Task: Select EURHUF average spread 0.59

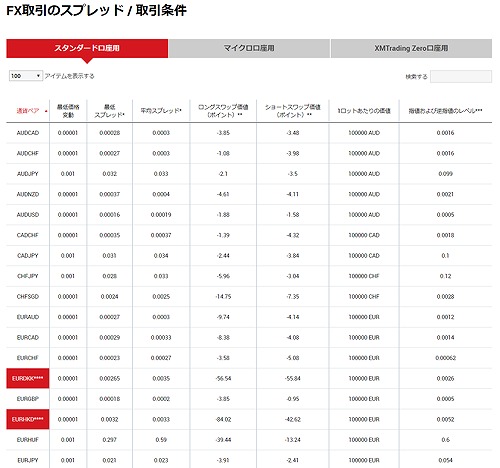Action: tap(161, 440)
